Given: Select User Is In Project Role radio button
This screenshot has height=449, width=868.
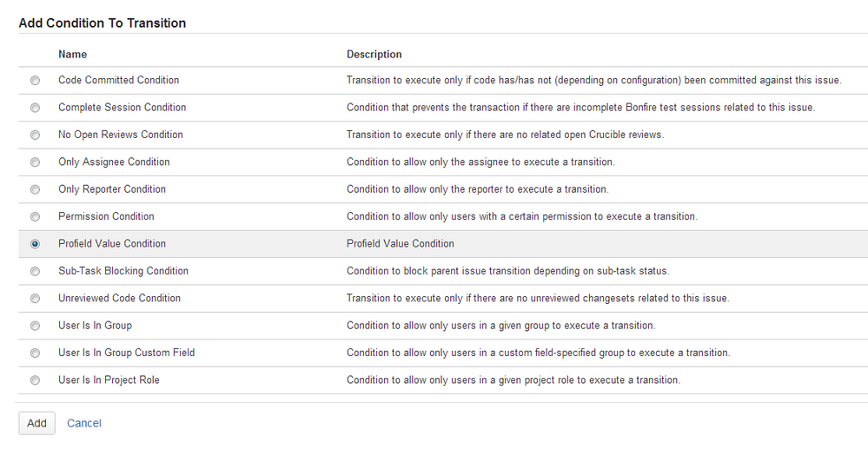Looking at the screenshot, I should [x=35, y=380].
